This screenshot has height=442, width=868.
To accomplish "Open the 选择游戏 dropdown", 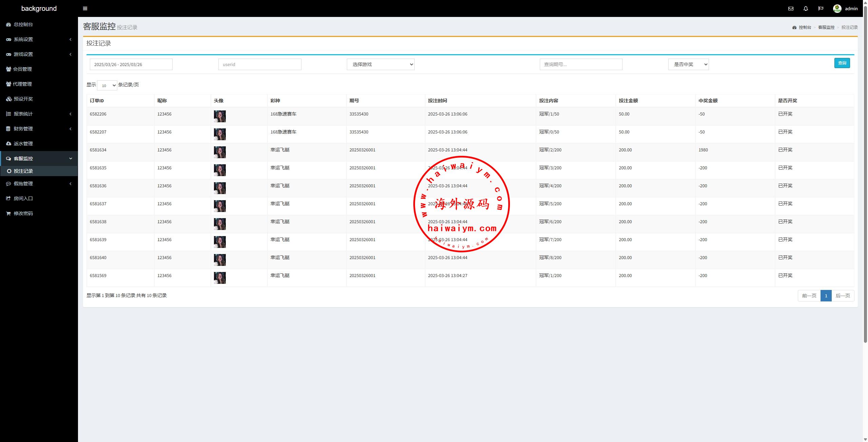I will click(x=380, y=64).
